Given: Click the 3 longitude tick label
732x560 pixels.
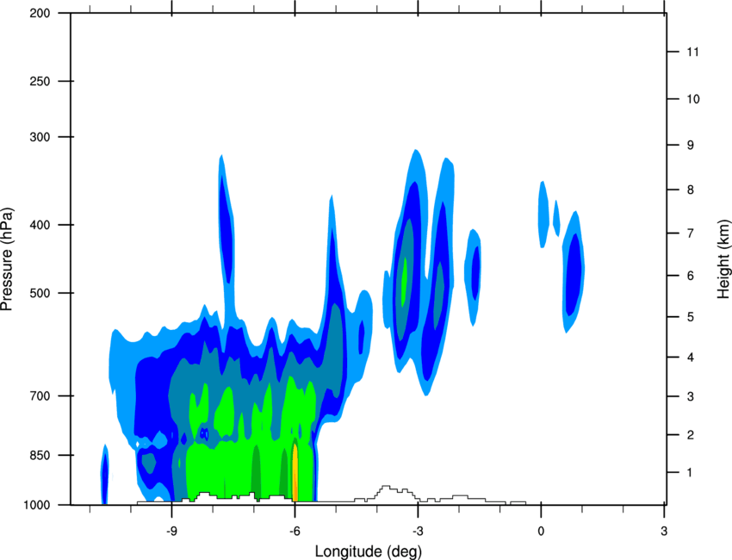Looking at the screenshot, I should [x=664, y=531].
